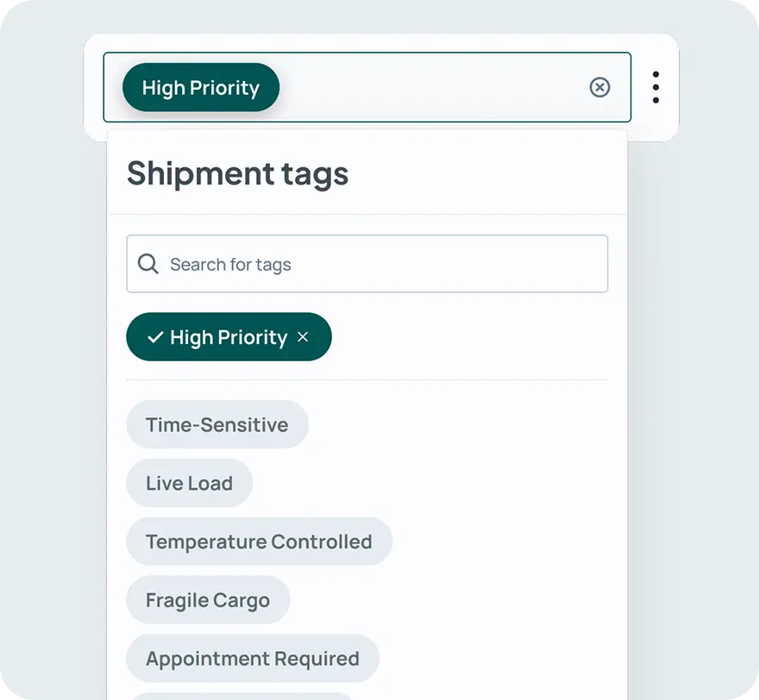This screenshot has height=700, width=759.
Task: Add the Temperature Controlled tag
Action: (x=259, y=541)
